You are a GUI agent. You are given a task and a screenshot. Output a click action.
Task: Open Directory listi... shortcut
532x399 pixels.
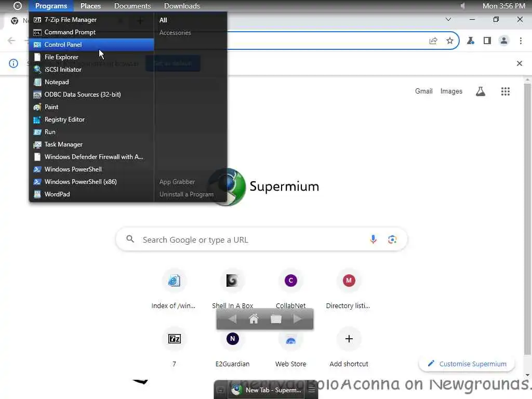coord(349,290)
